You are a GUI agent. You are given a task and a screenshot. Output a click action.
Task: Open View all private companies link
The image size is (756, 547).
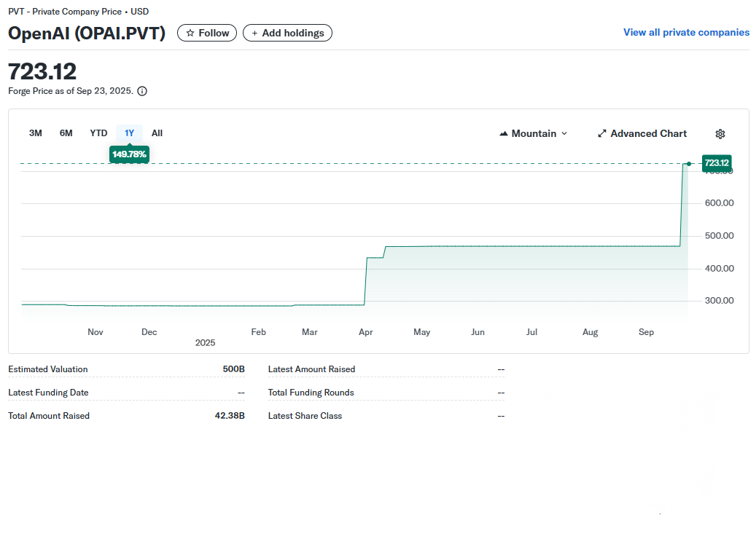(686, 33)
